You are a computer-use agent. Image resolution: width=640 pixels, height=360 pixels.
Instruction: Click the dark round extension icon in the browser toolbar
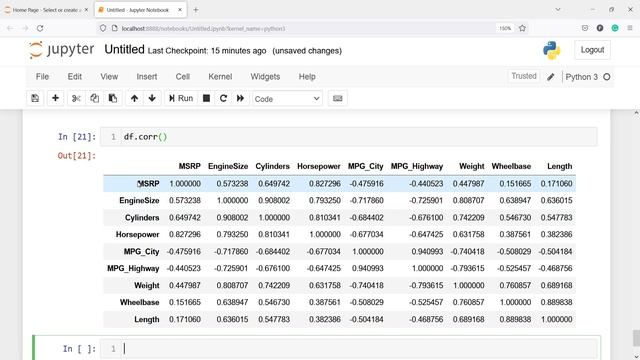tap(600, 28)
